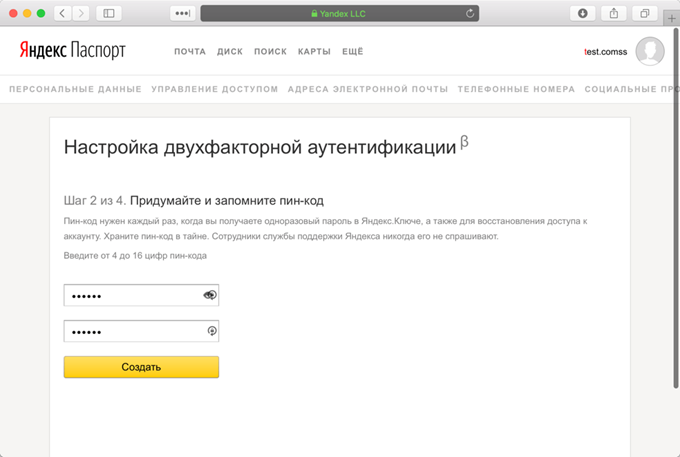Go back with Safari's back arrow
This screenshot has width=680, height=457.
coord(62,13)
